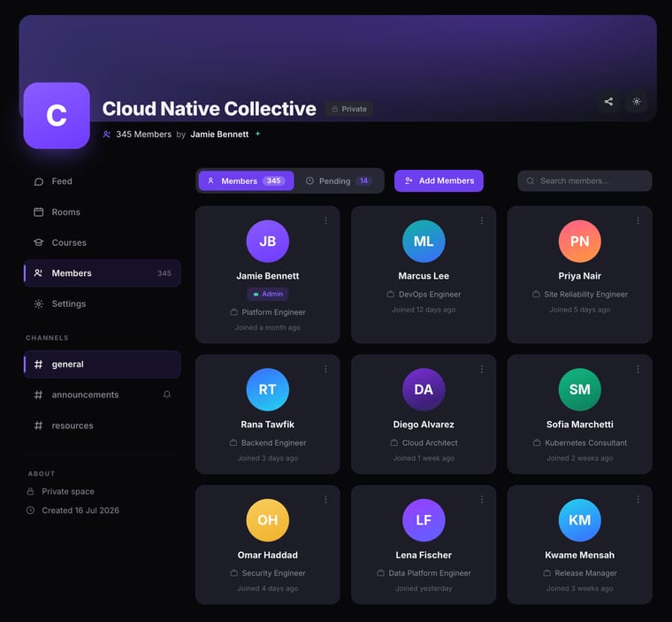Open more options on Lena Fischer's card
The image size is (672, 622).
point(482,499)
